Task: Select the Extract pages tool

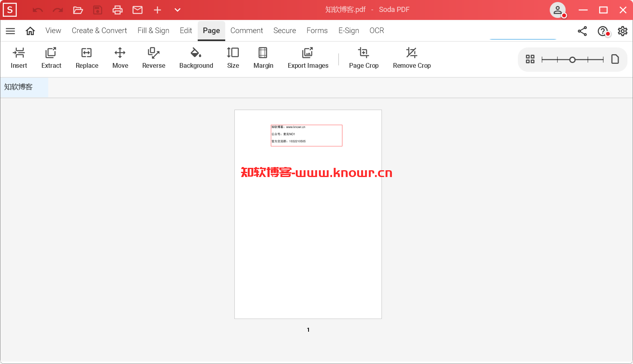Action: [x=51, y=58]
